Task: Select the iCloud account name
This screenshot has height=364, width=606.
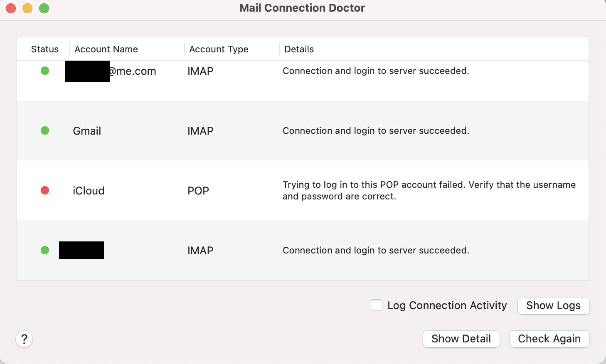Action: pos(89,191)
